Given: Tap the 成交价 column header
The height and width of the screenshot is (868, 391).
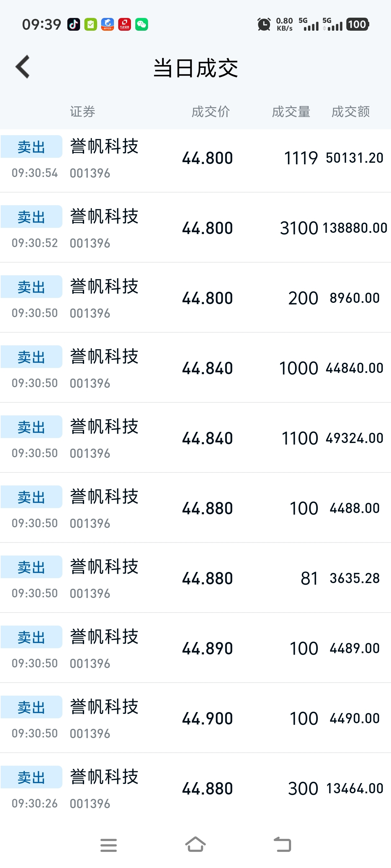Looking at the screenshot, I should coord(210,112).
